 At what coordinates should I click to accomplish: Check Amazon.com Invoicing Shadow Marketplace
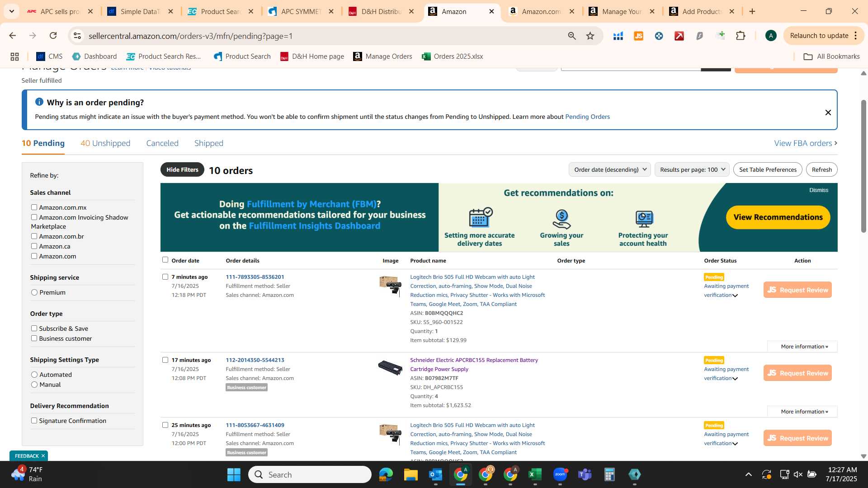[34, 217]
